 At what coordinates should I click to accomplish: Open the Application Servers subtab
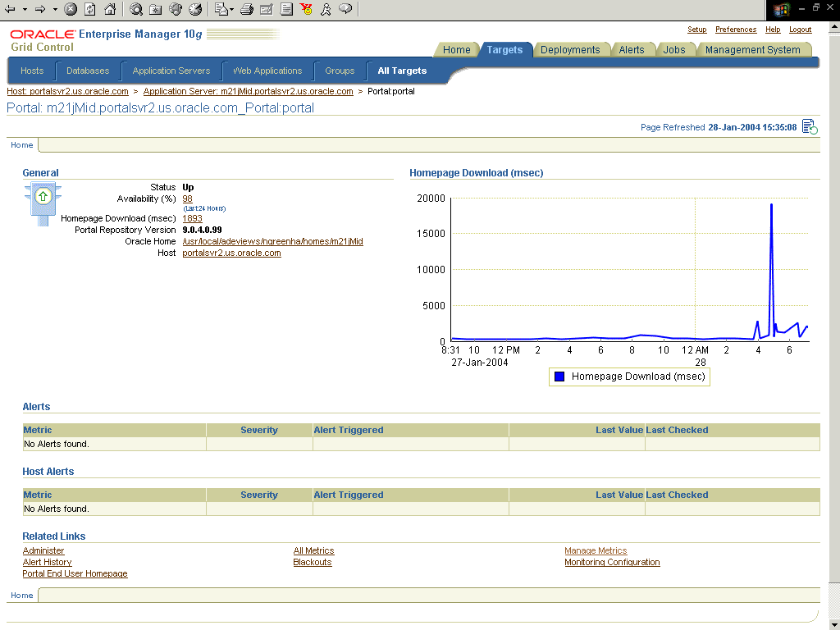pos(171,71)
